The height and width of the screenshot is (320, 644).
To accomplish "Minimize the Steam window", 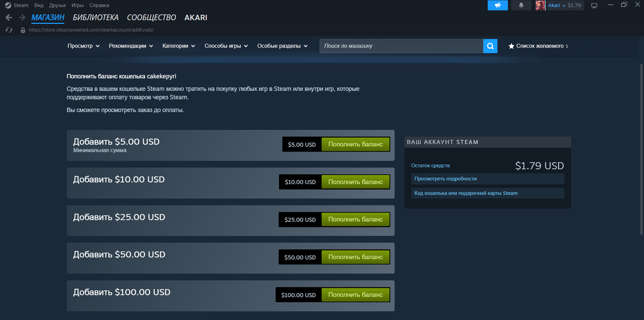I will [x=611, y=5].
